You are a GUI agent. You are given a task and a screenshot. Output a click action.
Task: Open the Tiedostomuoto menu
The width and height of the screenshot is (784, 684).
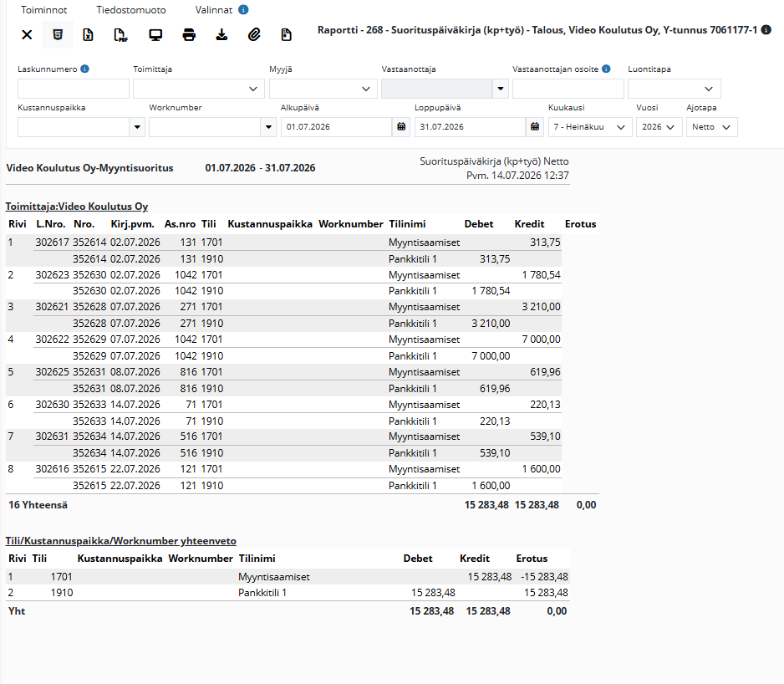click(131, 10)
